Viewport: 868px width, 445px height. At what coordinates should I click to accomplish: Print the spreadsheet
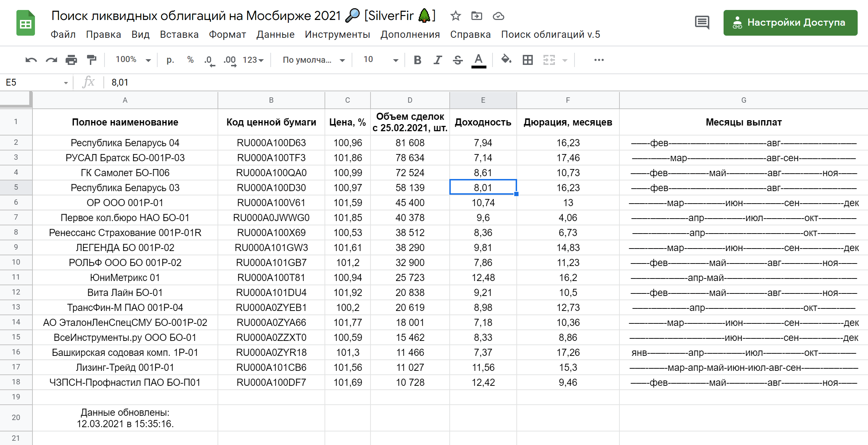tap(71, 60)
